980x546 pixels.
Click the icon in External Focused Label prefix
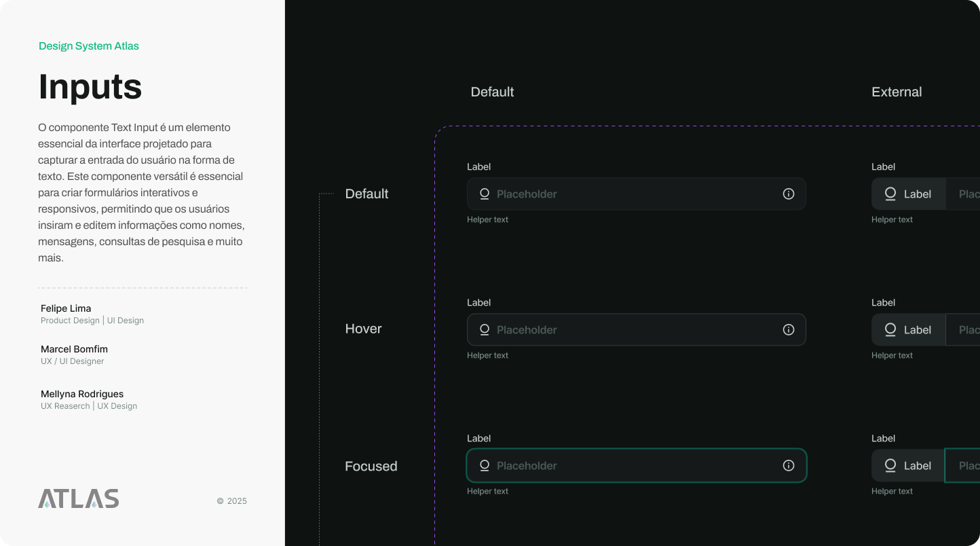[x=890, y=465]
